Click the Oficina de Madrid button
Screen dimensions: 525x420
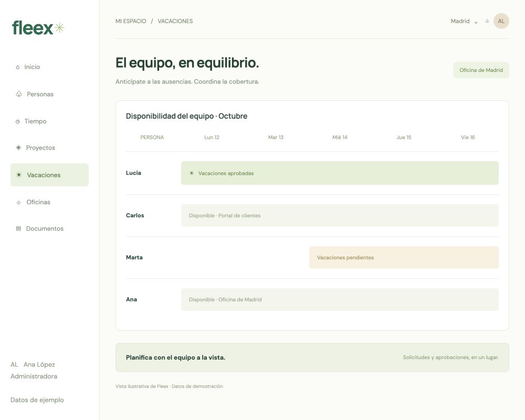click(x=481, y=70)
